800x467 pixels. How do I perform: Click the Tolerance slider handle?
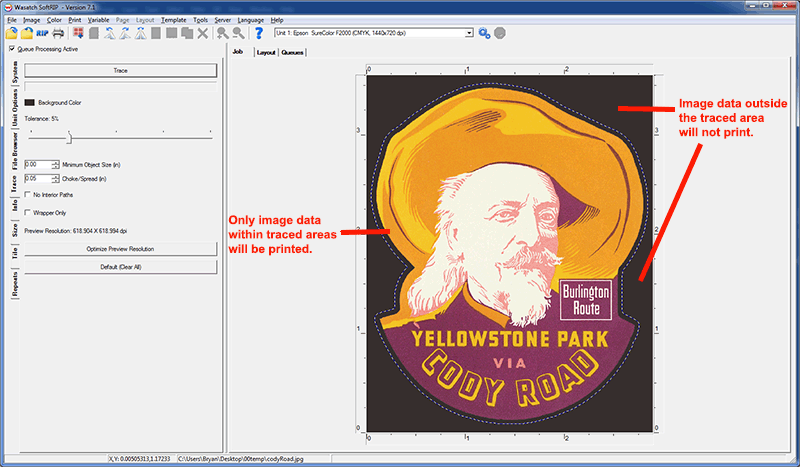pyautogui.click(x=69, y=137)
